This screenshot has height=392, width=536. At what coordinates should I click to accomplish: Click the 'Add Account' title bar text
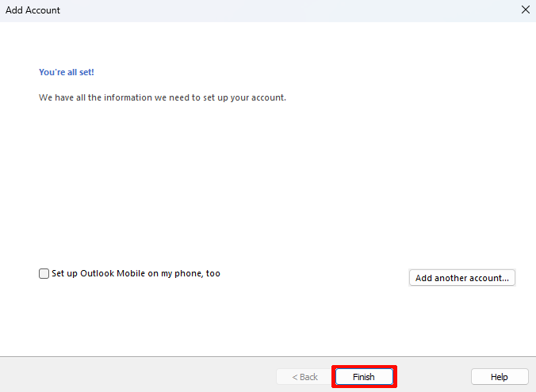point(33,10)
